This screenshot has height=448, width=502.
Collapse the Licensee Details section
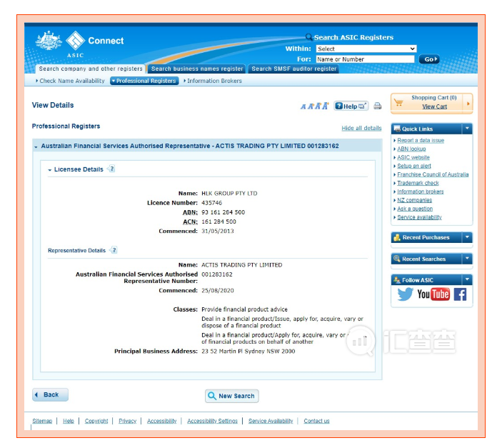[49, 170]
